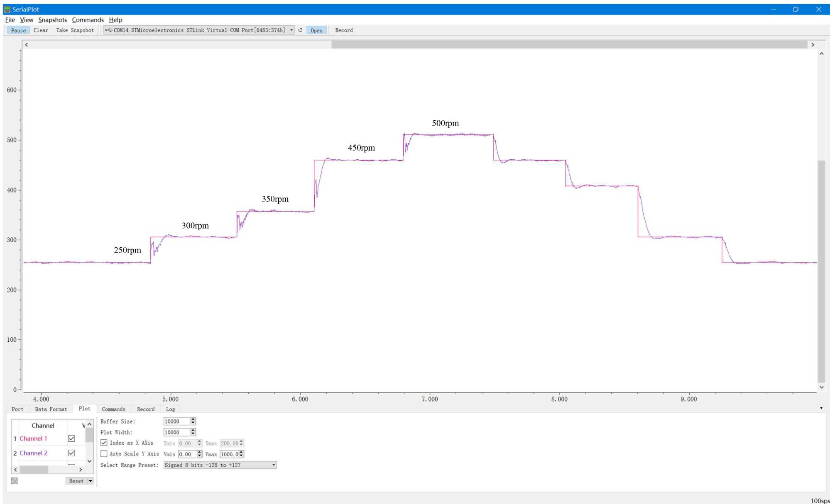Screen dimensions: 830x504
Task: Click the horizontal plot scrollbar thumb
Action: (x=569, y=45)
